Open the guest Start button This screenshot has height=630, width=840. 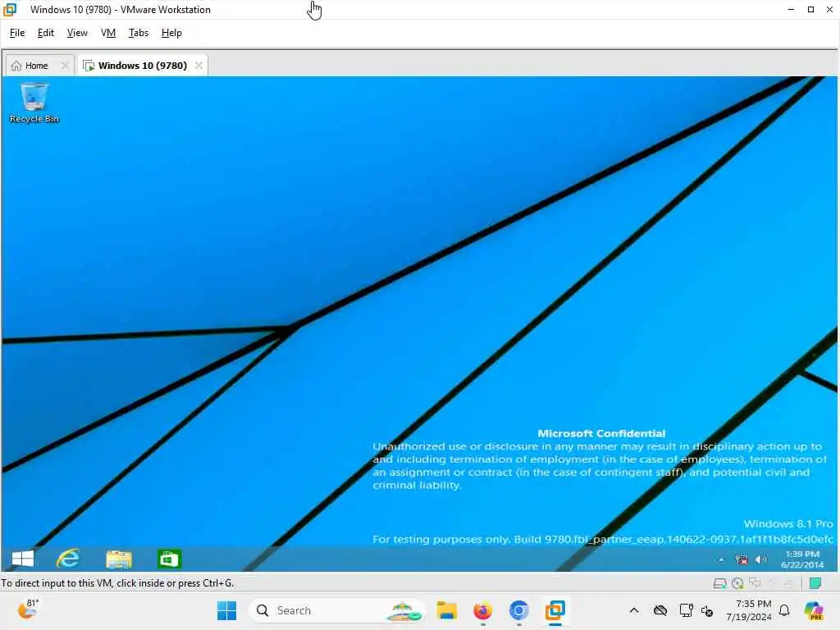22,559
